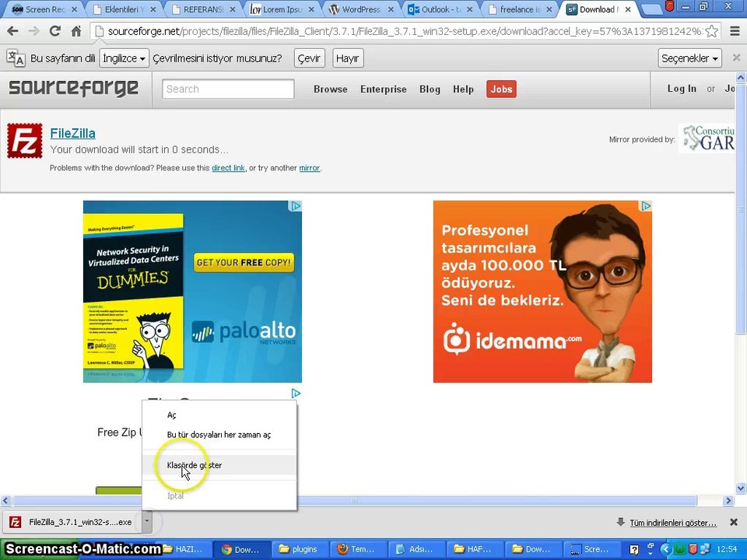Click the 'mirror' hyperlink

[x=309, y=168]
